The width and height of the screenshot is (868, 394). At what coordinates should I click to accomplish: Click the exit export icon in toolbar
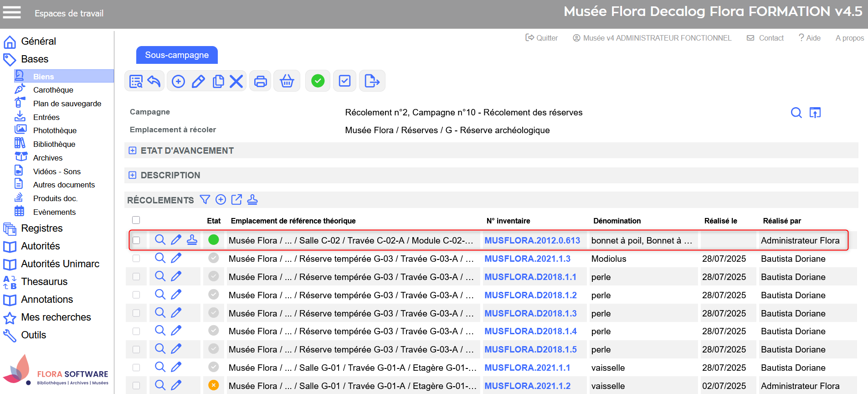click(x=372, y=81)
